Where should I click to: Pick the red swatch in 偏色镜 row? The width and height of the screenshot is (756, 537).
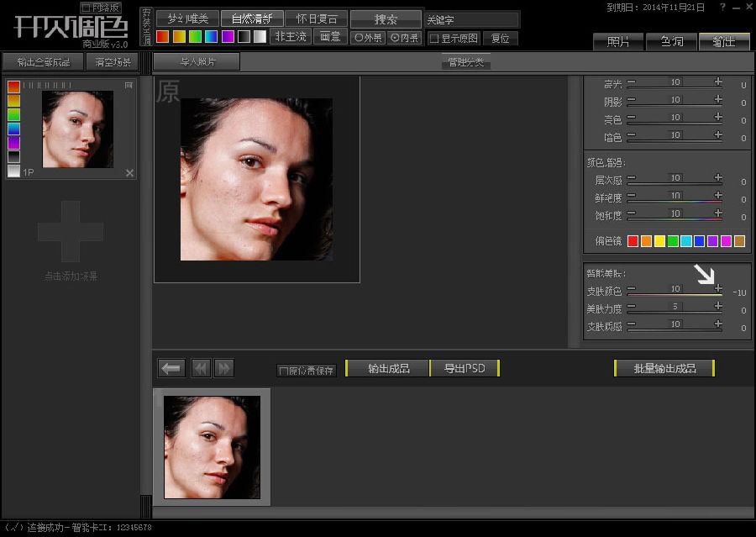pyautogui.click(x=633, y=241)
